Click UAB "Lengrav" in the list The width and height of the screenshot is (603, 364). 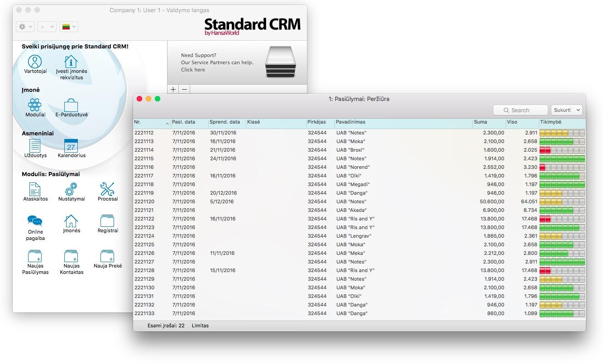click(x=354, y=236)
